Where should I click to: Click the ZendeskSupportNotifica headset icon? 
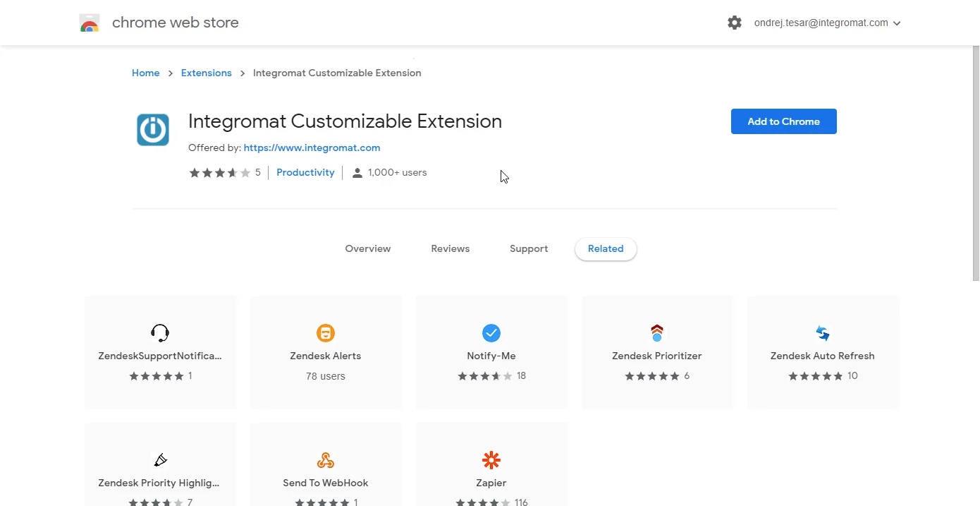(x=160, y=332)
